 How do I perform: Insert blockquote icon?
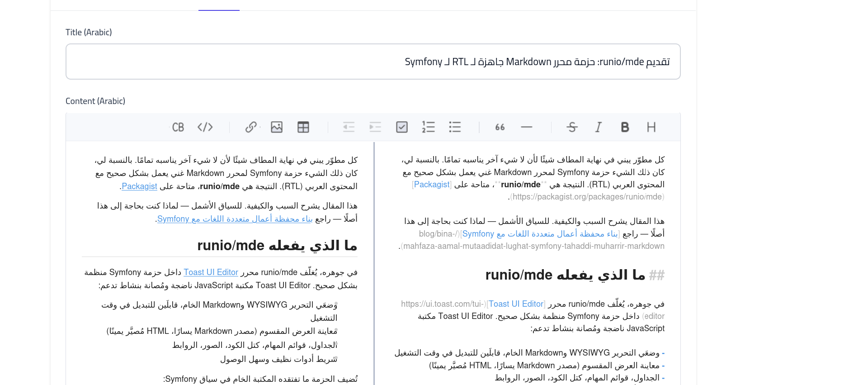point(500,127)
